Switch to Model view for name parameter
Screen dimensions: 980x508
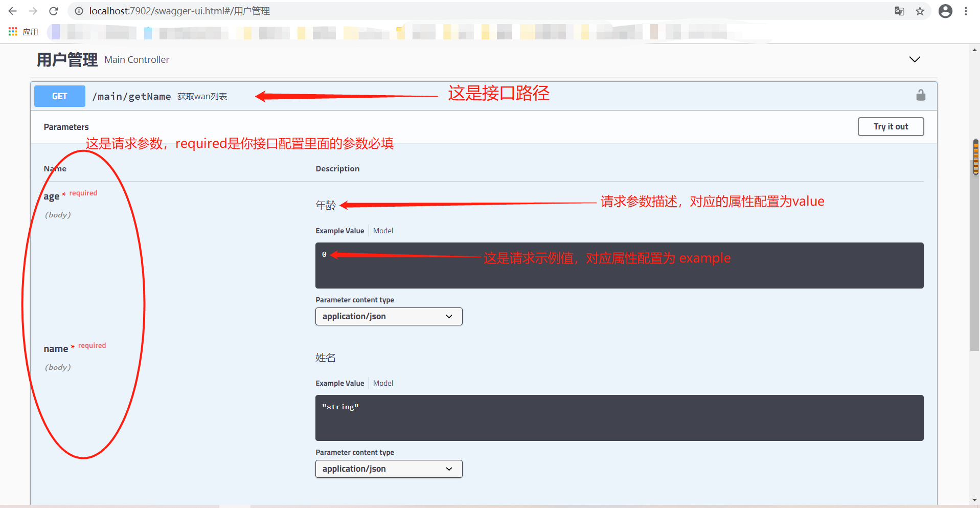(x=383, y=383)
